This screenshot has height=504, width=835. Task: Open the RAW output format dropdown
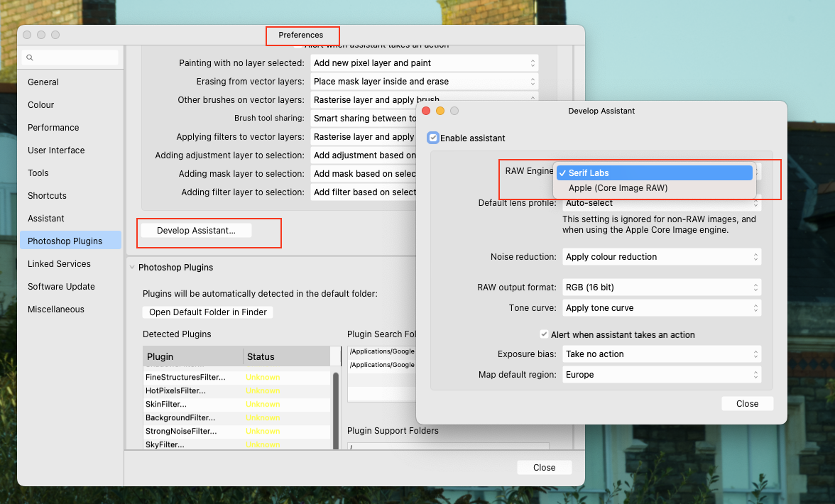661,287
